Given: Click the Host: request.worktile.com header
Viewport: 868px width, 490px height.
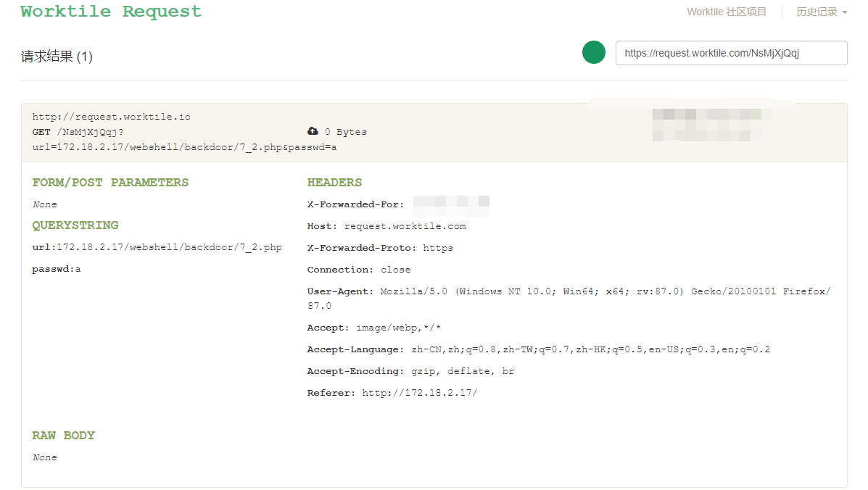Looking at the screenshot, I should pos(387,226).
